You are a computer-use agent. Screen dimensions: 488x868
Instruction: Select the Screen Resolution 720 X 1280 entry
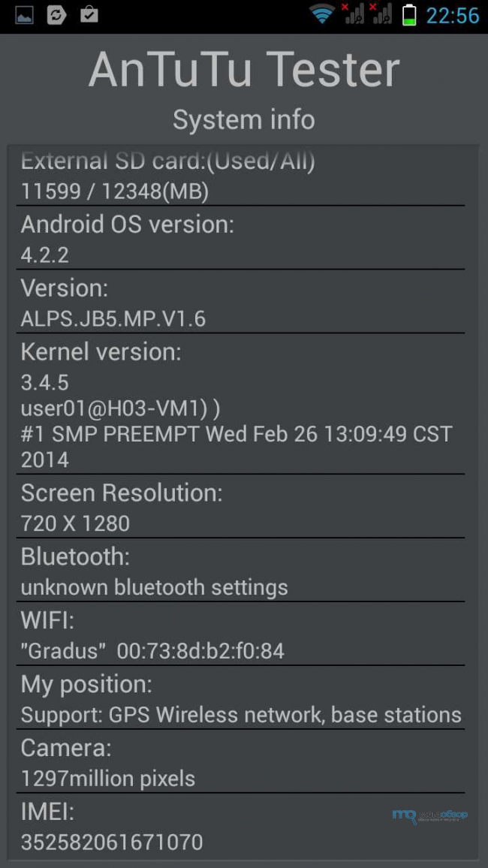(x=241, y=506)
